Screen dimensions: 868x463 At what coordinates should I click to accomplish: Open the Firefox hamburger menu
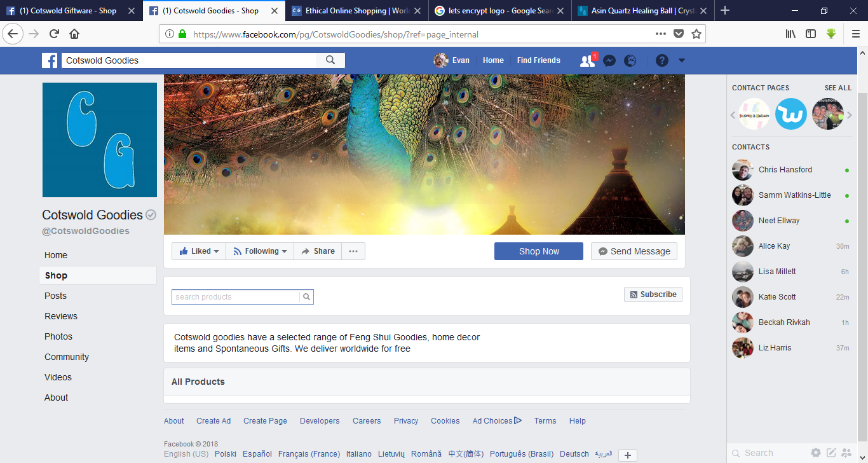(x=855, y=34)
